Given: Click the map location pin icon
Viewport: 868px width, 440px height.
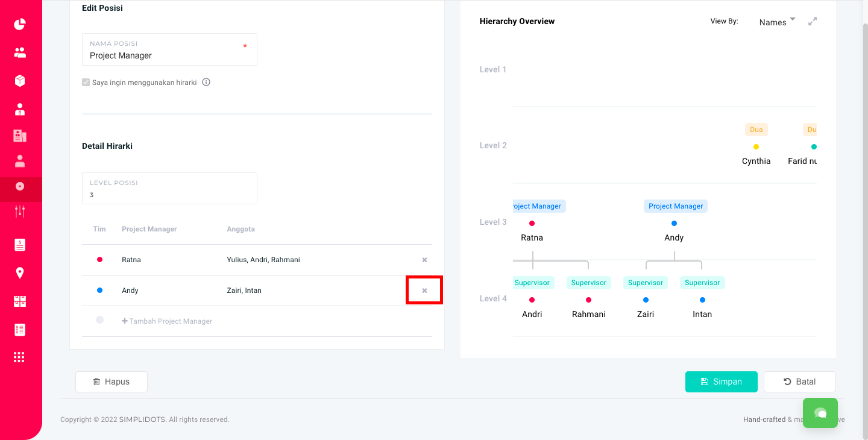Looking at the screenshot, I should pos(20,273).
